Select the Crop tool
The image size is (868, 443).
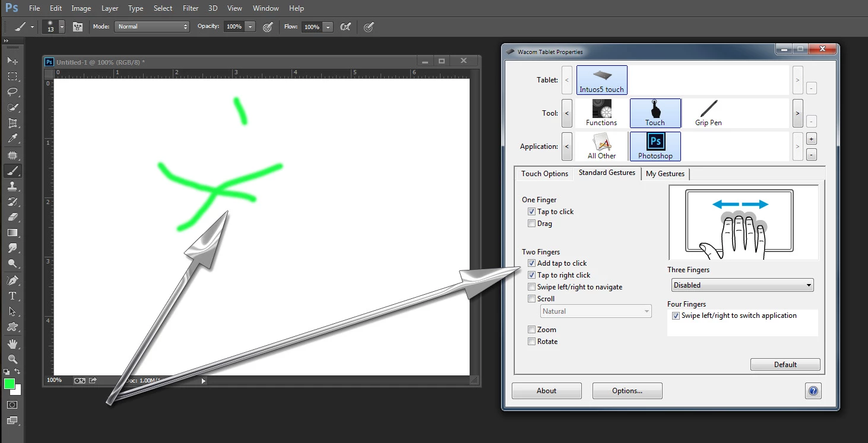point(12,123)
